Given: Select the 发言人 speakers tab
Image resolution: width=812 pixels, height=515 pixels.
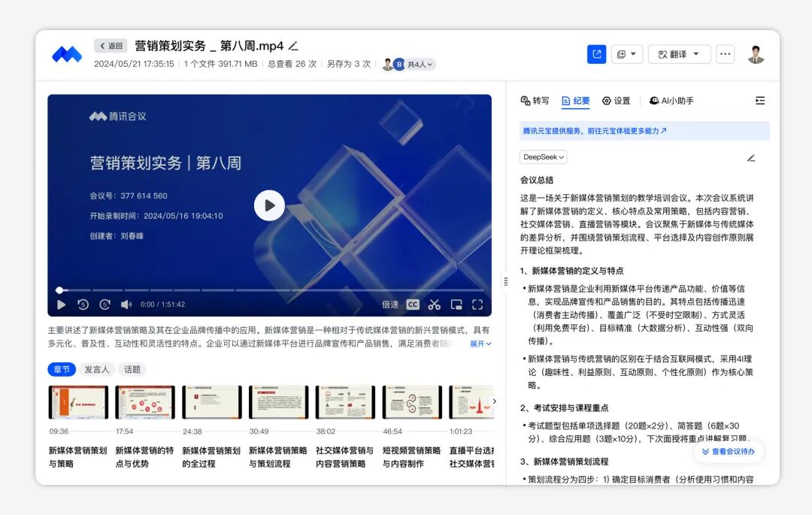Looking at the screenshot, I should (96, 369).
